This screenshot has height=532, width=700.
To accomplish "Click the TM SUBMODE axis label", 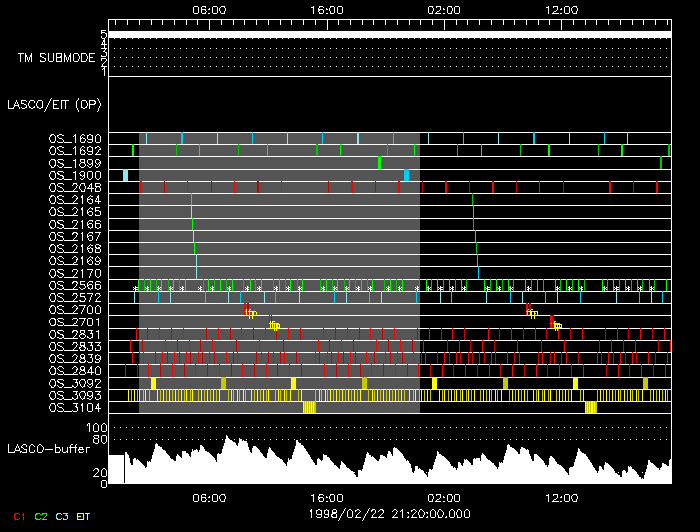I will (x=56, y=58).
